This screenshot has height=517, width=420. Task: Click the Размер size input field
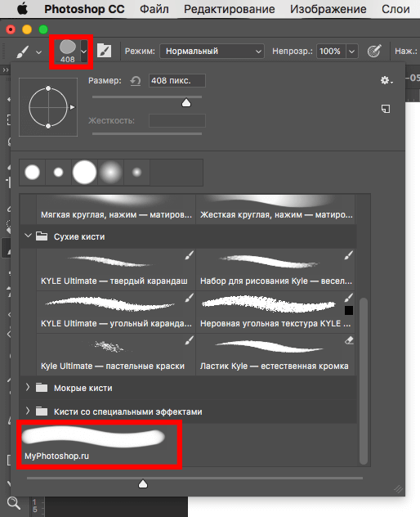(x=177, y=80)
